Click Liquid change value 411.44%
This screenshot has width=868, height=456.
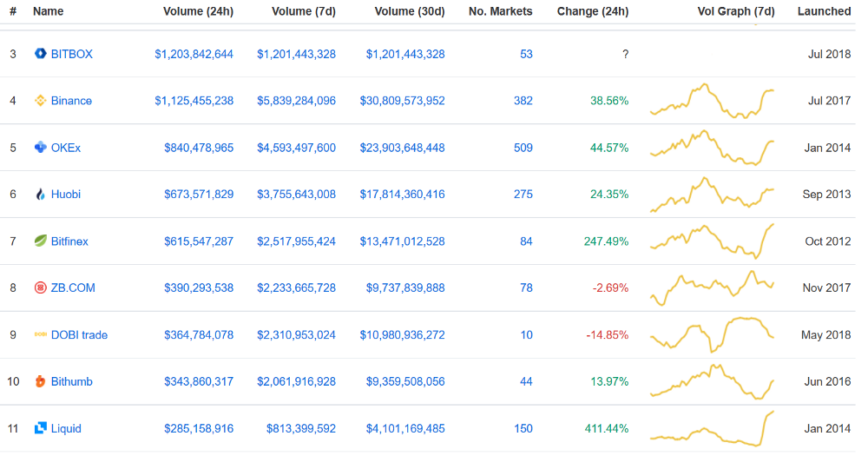coord(606,429)
